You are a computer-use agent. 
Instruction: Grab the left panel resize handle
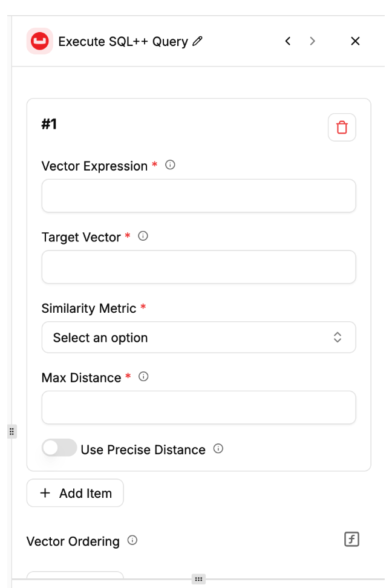point(11,431)
